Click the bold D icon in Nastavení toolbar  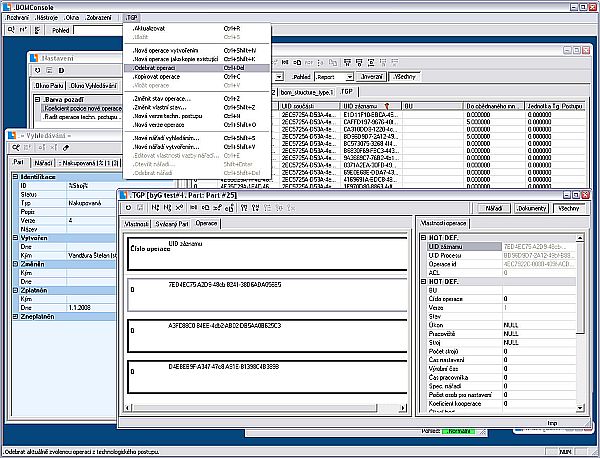(60, 70)
